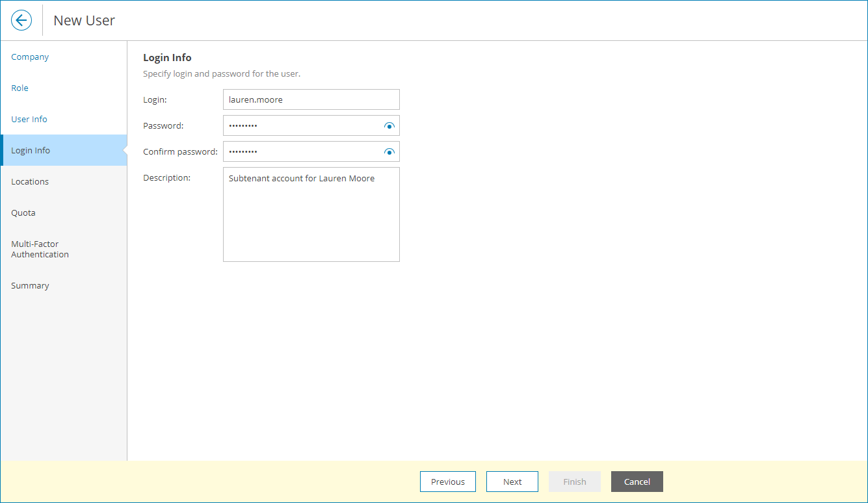868x503 pixels.
Task: Click the back arrow to exit New User wizard
Action: pos(21,20)
